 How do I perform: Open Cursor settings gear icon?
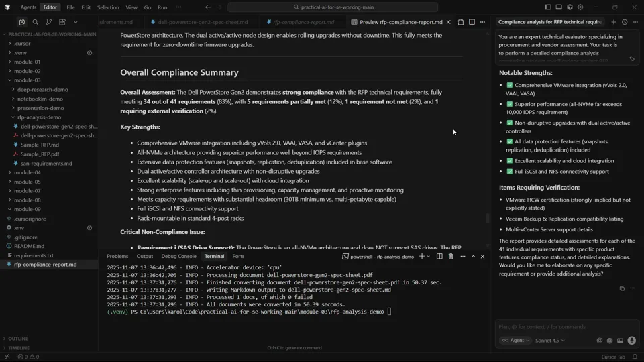(x=580, y=7)
